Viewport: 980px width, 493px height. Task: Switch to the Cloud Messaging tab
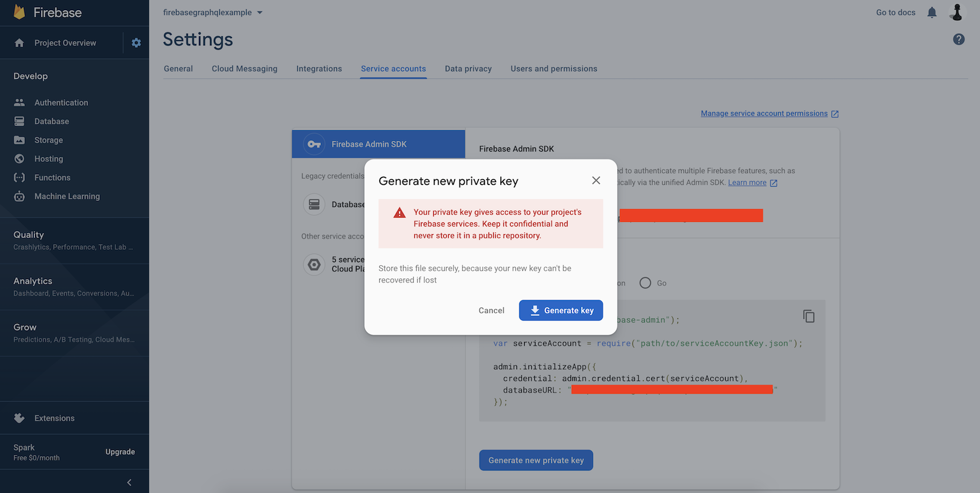[x=244, y=68]
